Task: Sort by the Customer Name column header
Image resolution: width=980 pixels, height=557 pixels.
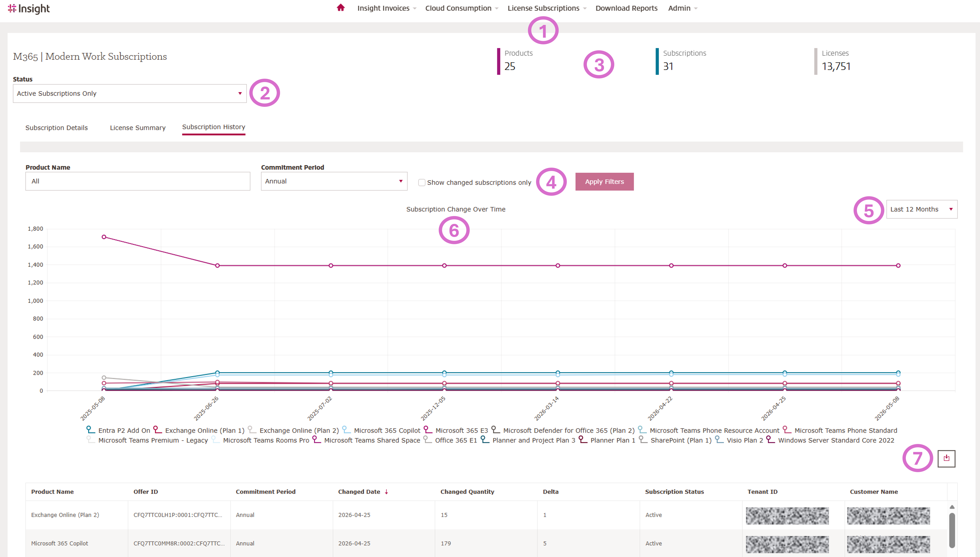Action: (x=874, y=492)
